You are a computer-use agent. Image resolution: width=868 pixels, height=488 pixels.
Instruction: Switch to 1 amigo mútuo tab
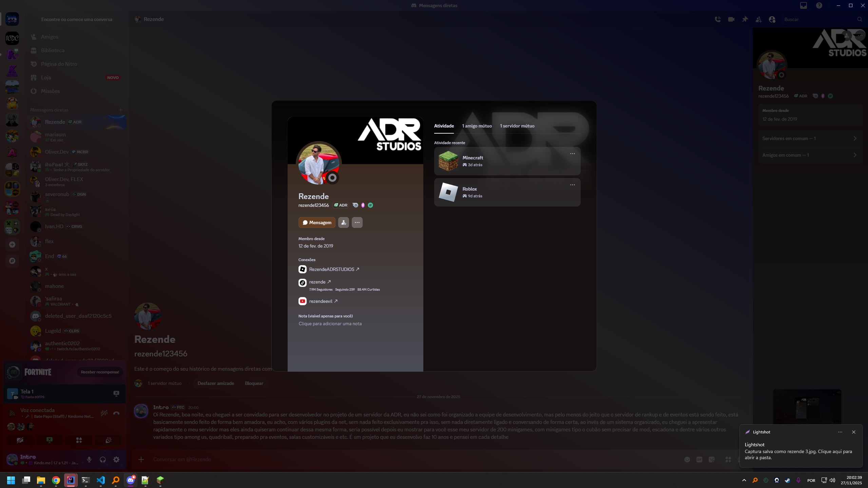point(477,126)
